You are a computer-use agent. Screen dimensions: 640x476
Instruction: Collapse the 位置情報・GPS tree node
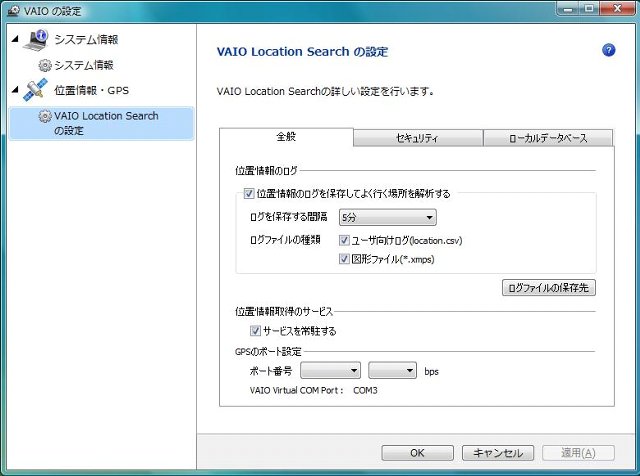pyautogui.click(x=15, y=89)
